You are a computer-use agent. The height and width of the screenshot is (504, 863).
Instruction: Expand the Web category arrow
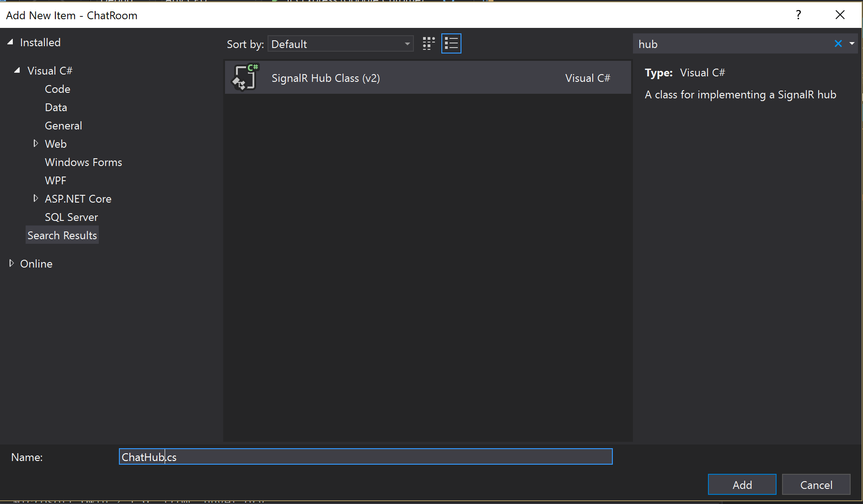(36, 144)
